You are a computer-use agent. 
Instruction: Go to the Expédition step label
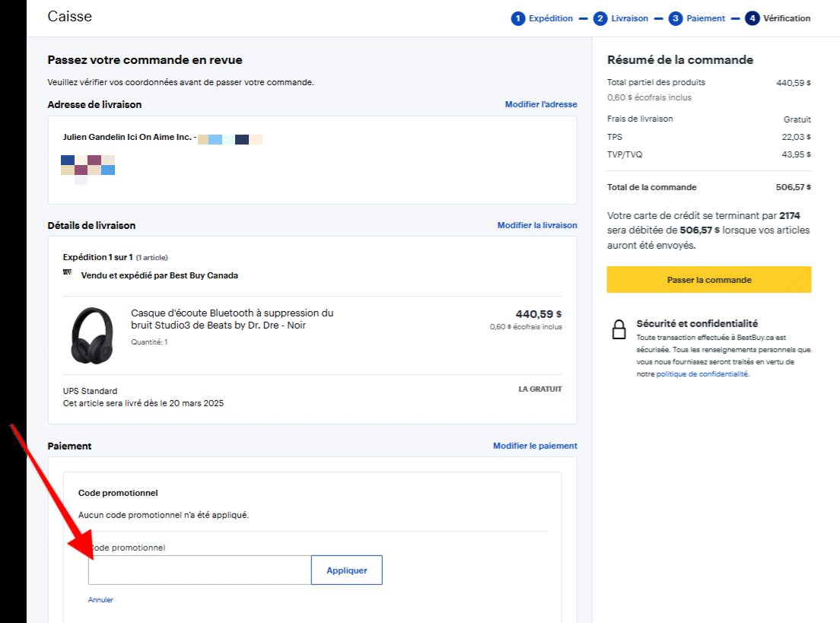pyautogui.click(x=551, y=18)
